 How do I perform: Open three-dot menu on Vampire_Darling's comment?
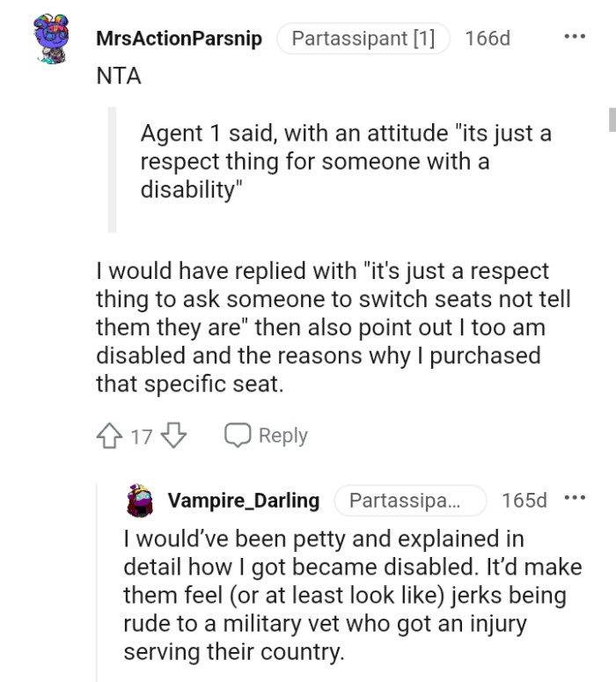[575, 499]
